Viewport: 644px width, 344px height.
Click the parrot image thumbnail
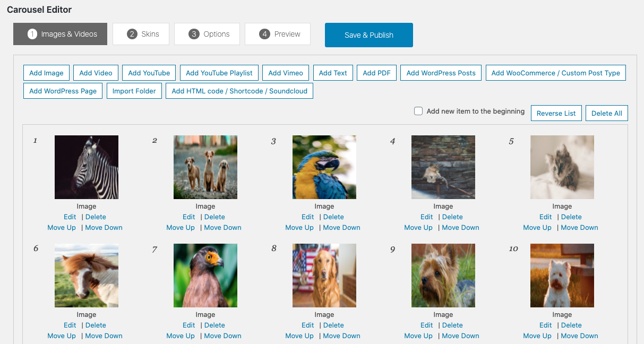(x=324, y=167)
